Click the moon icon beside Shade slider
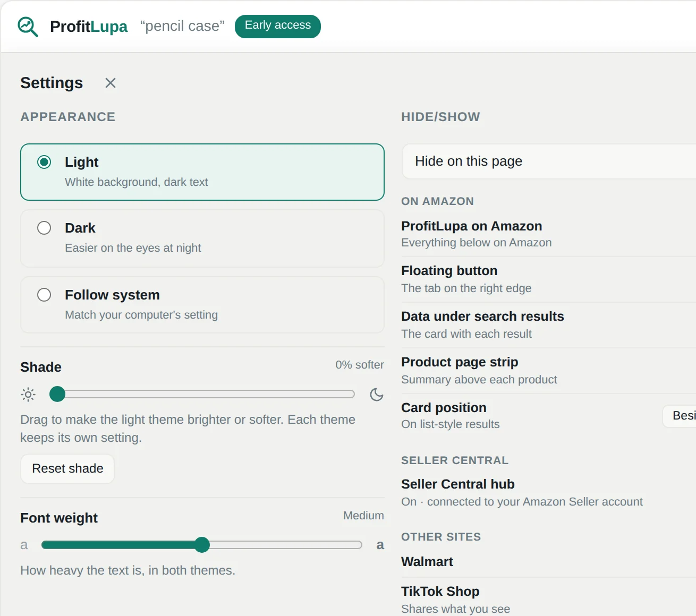Screen dimensions: 696x616 point(376,395)
